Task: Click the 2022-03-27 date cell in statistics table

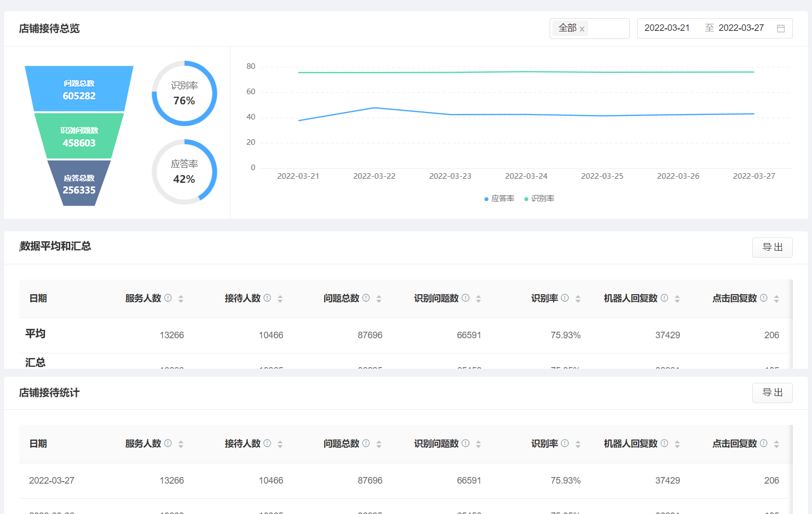Action: 52,481
